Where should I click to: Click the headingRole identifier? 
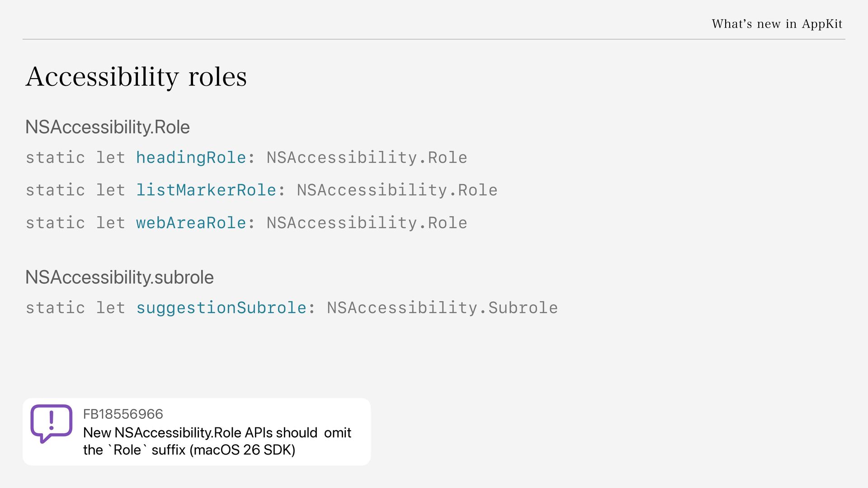tap(191, 158)
